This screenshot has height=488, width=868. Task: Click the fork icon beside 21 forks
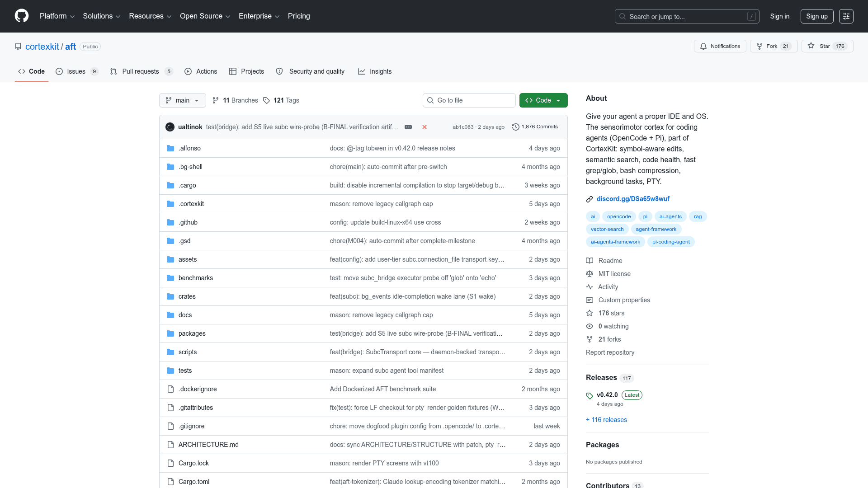coord(590,339)
